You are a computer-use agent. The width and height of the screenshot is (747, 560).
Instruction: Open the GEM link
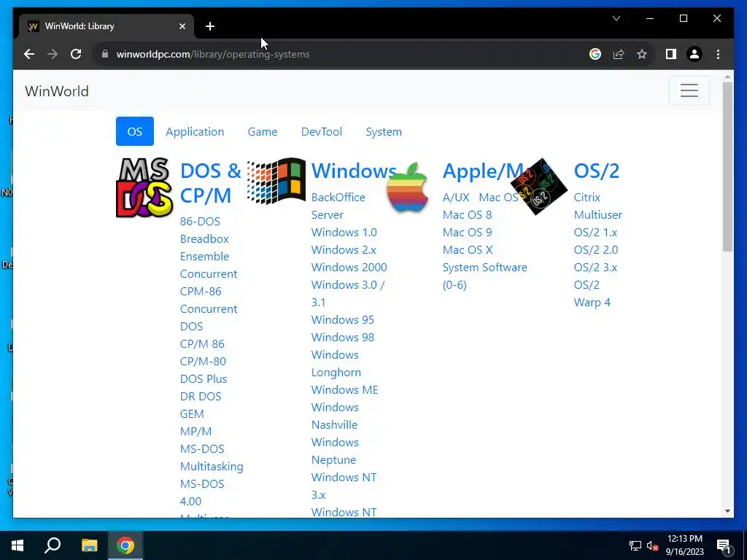tap(192, 414)
